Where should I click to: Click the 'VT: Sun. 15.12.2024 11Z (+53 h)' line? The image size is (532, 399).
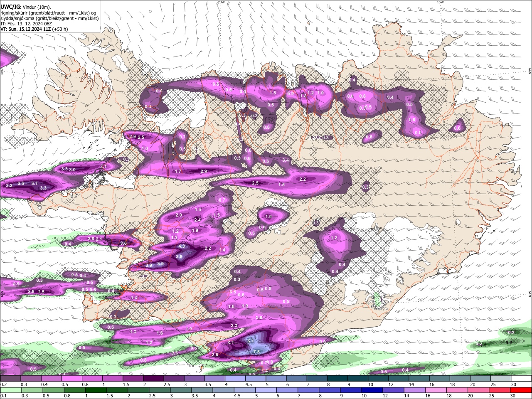pyautogui.click(x=34, y=29)
